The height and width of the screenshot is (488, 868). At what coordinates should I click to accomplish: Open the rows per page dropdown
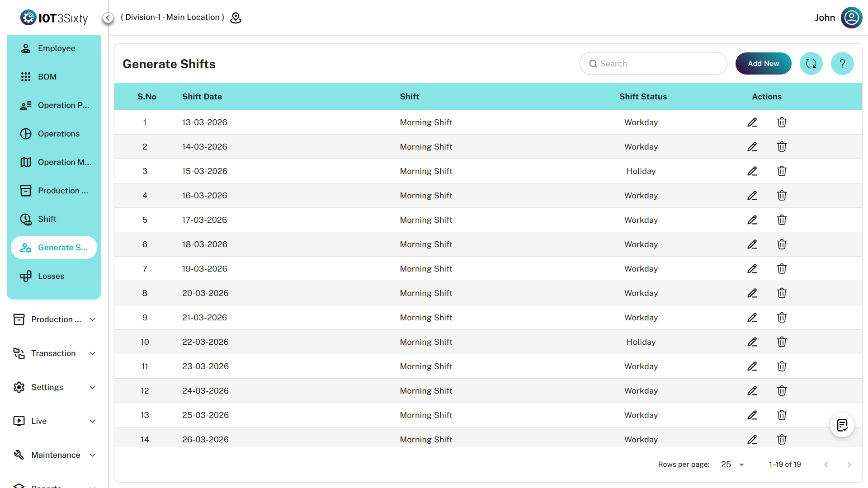[732, 465]
